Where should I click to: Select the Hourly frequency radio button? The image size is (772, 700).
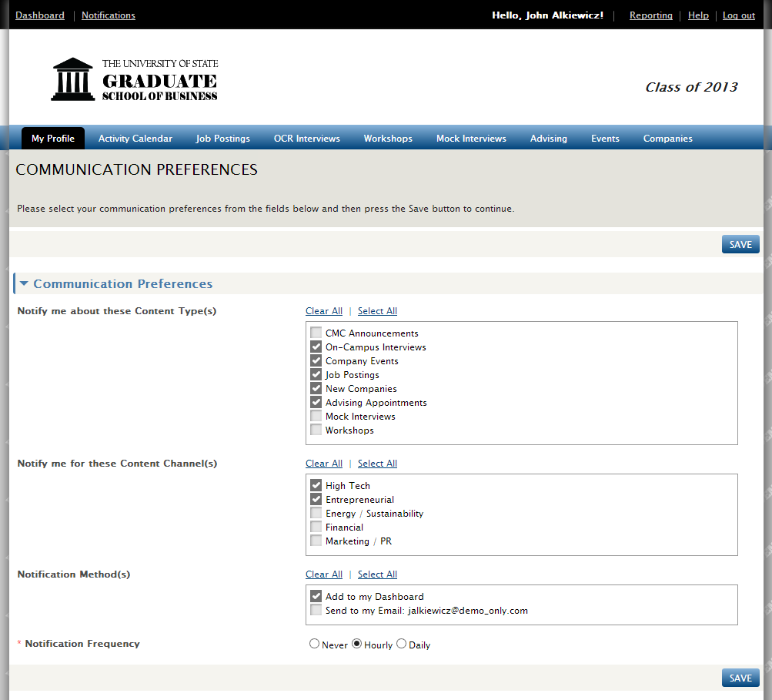click(x=356, y=644)
